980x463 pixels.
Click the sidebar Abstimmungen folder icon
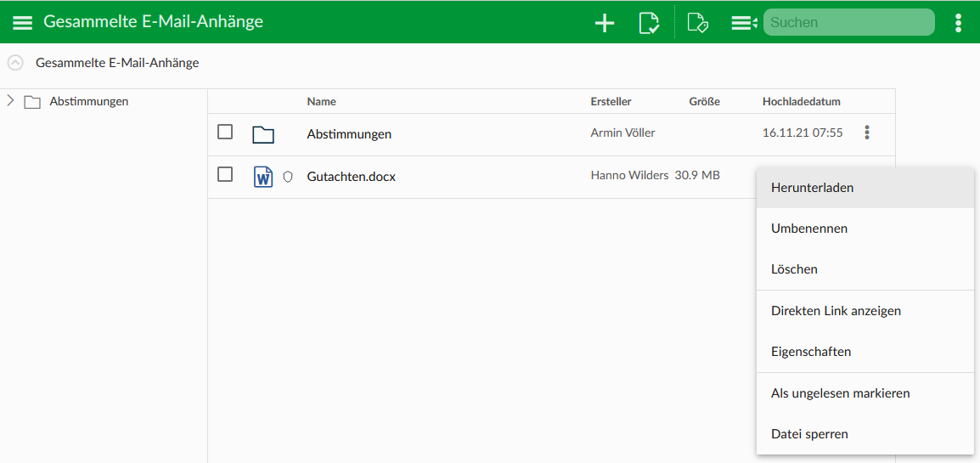(32, 102)
